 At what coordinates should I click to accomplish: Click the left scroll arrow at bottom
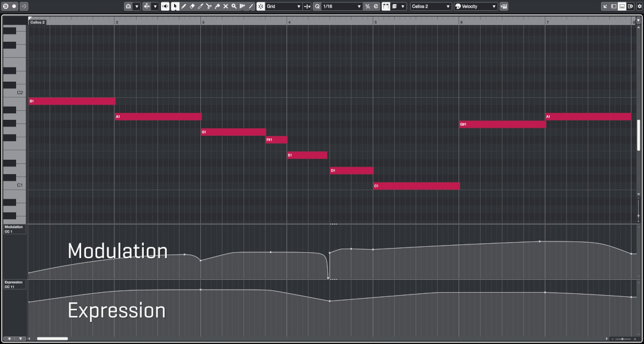(30, 339)
